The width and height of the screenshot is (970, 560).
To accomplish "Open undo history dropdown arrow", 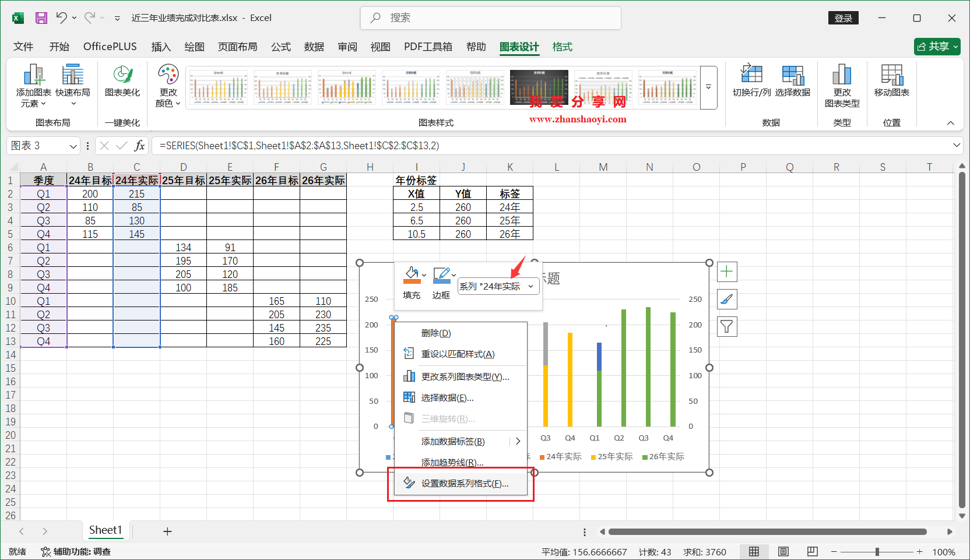I will (75, 18).
